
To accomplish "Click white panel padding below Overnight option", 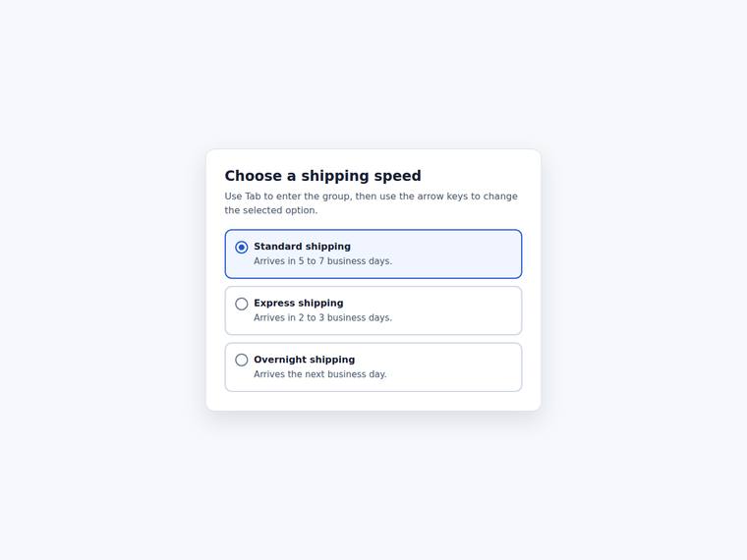I will 373,402.
